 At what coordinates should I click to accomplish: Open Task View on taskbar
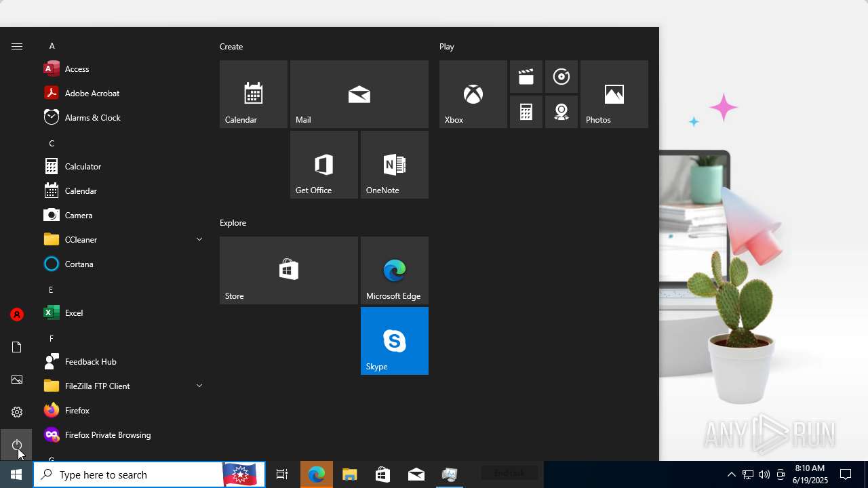tap(282, 474)
